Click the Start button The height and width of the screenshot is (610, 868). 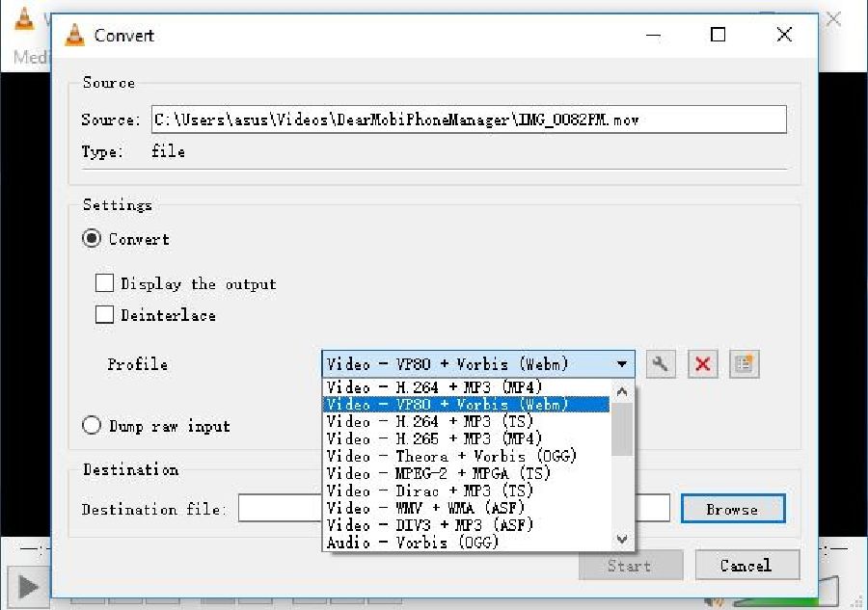tap(630, 565)
